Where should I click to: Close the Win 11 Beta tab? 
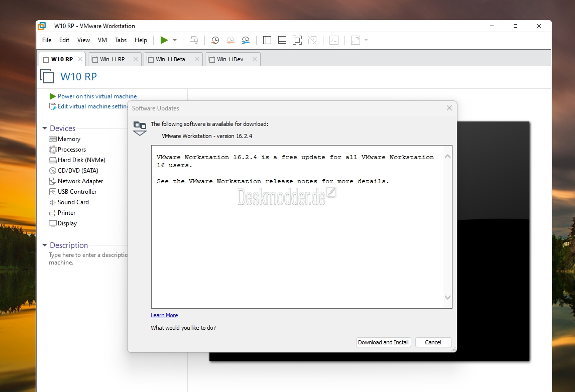(197, 59)
